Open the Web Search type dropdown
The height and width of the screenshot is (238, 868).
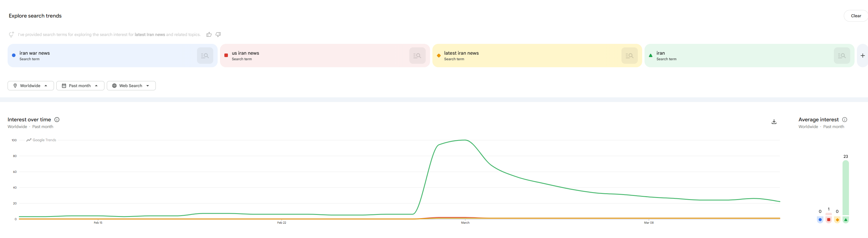131,86
